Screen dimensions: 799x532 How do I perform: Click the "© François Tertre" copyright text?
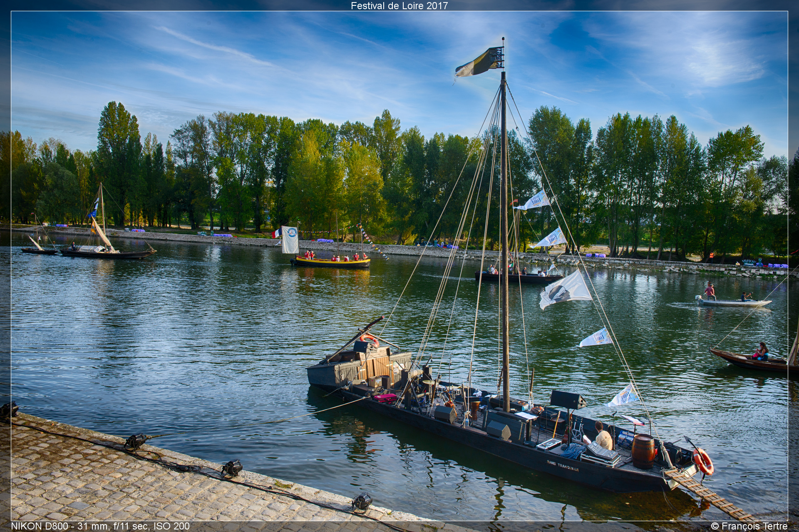(x=749, y=526)
